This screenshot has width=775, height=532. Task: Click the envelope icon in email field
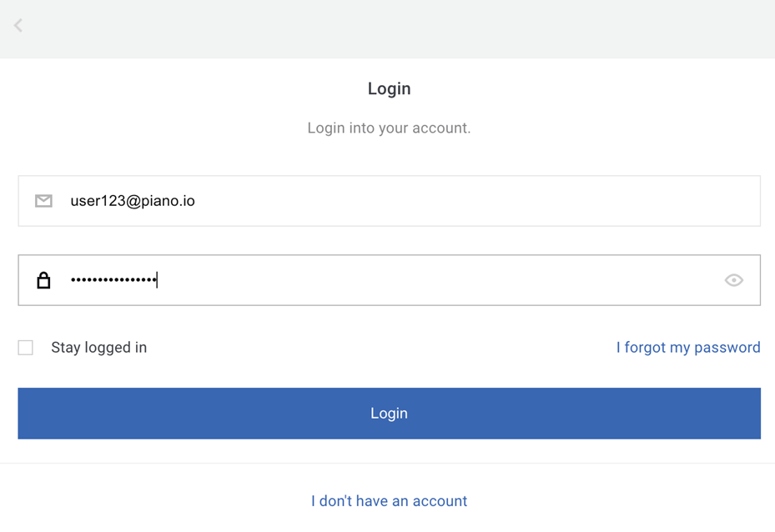[43, 201]
